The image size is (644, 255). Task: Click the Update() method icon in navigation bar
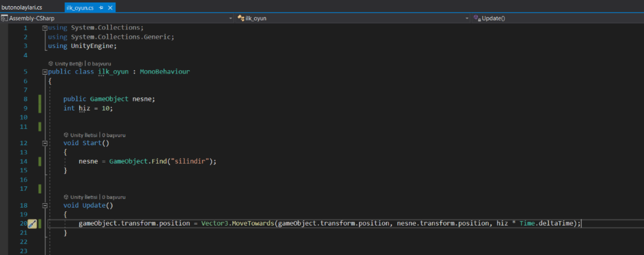(x=477, y=18)
